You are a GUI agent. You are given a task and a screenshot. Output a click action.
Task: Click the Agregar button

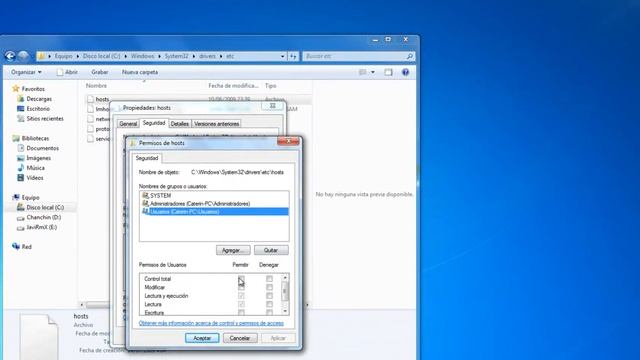point(233,250)
